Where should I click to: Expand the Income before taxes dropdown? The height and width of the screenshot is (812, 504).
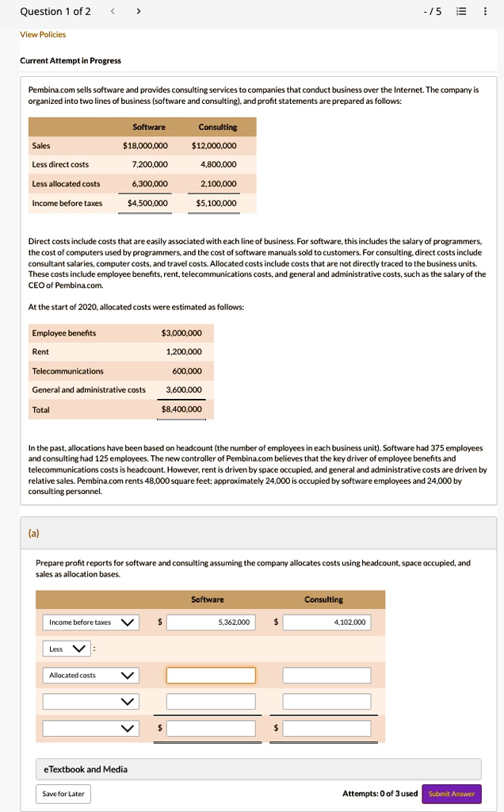click(x=91, y=622)
